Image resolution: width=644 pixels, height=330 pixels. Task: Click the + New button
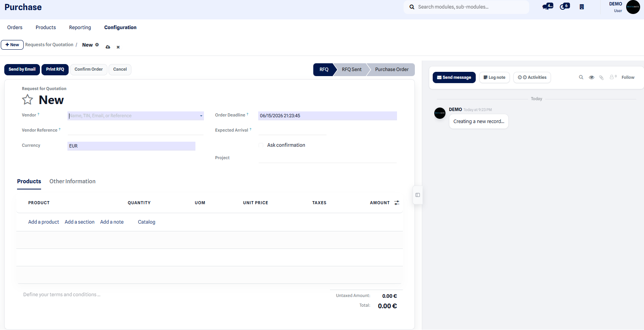pyautogui.click(x=12, y=45)
